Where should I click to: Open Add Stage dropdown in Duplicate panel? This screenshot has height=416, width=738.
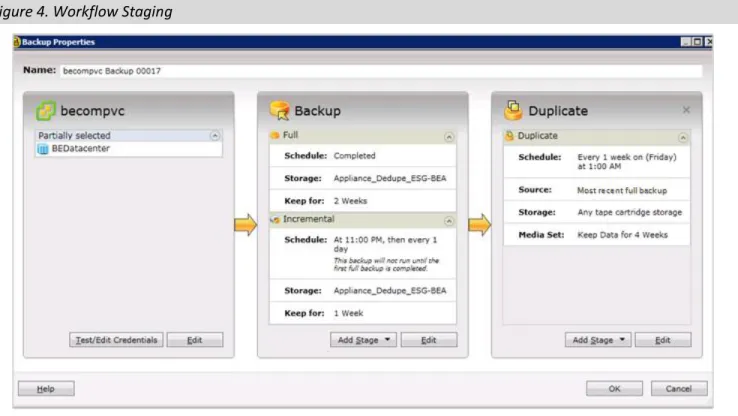(598, 340)
